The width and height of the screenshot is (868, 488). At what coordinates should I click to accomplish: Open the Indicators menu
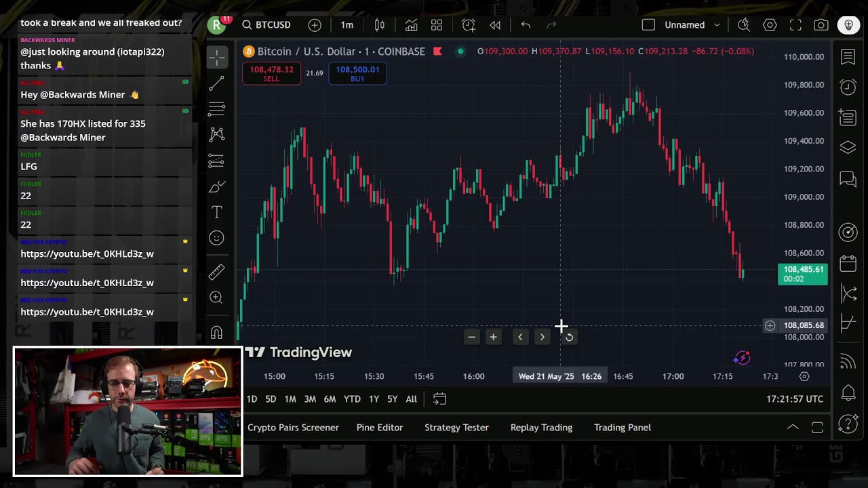coord(411,25)
